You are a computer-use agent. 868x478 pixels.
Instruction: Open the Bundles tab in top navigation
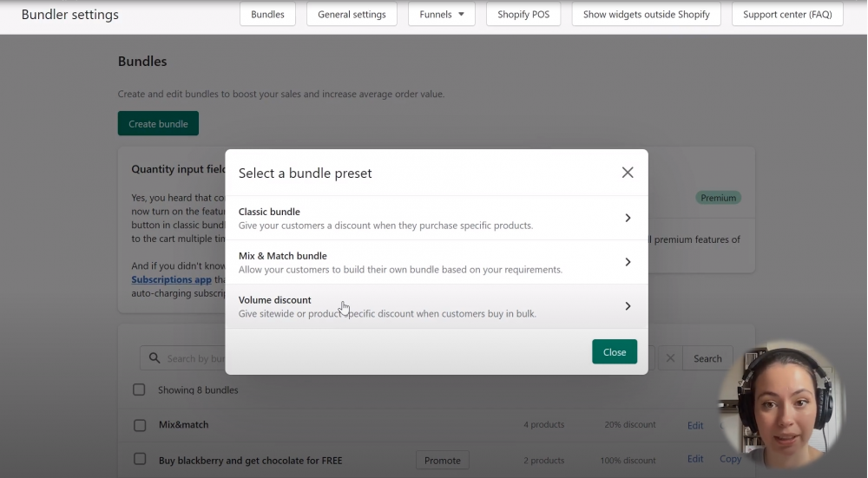(267, 15)
